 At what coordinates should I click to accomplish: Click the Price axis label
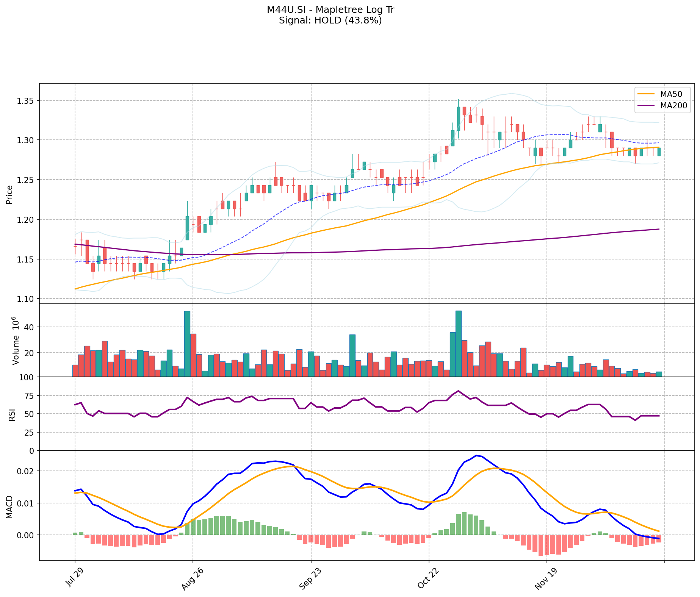(9, 194)
